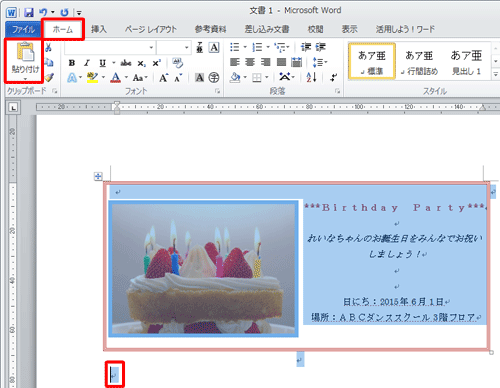The width and height of the screenshot is (500, 388).
Task: Open the 参考資料 tab
Action: point(211,29)
